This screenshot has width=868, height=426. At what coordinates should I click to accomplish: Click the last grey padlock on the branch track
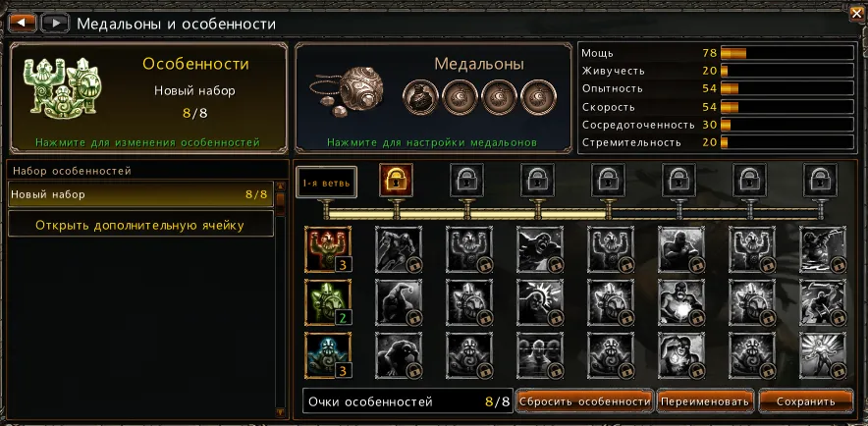[x=821, y=180]
